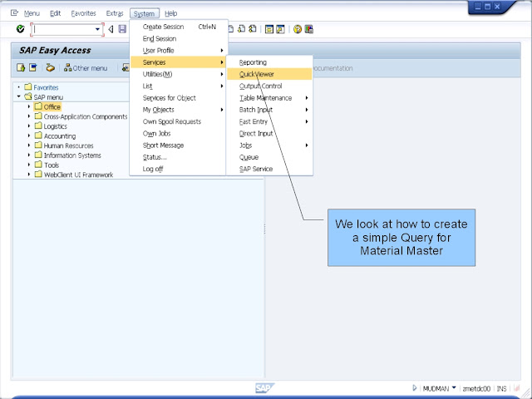Screen dimensions: 532x399
Task: Click the Save diskette icon in toolbar
Action: [x=122, y=29]
